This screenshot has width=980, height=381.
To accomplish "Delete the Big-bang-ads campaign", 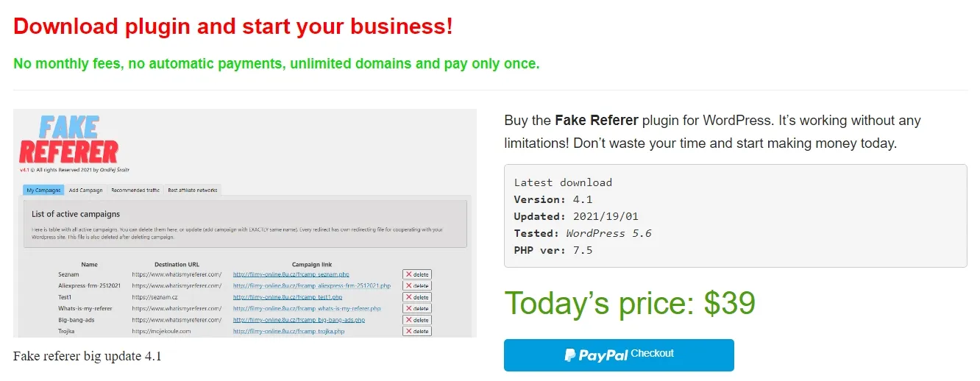I will [417, 320].
